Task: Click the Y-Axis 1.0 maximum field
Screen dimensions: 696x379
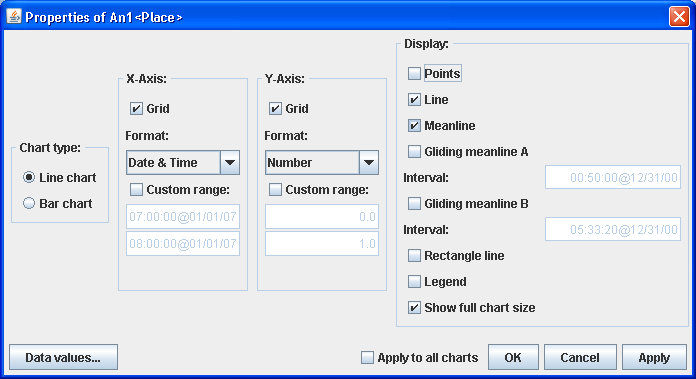Action: tap(322, 244)
